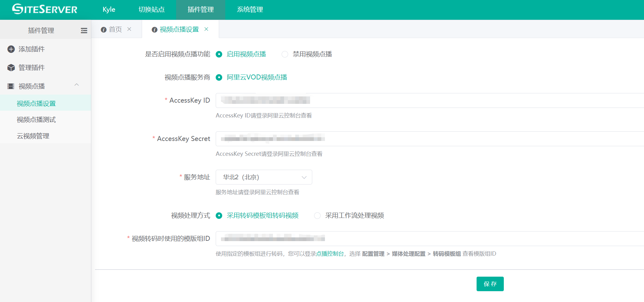The width and height of the screenshot is (644, 302).
Task: Open the 点播控制台 link
Action: point(330,254)
